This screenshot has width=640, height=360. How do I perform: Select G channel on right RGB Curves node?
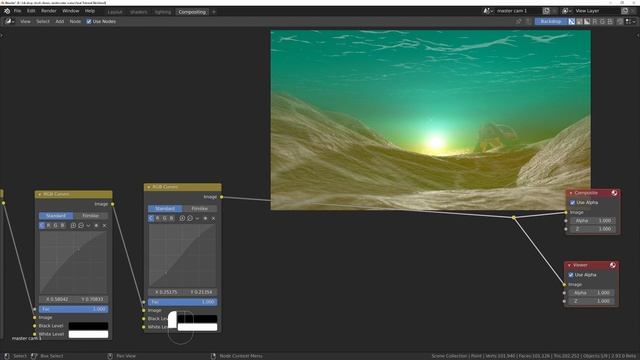click(x=164, y=218)
